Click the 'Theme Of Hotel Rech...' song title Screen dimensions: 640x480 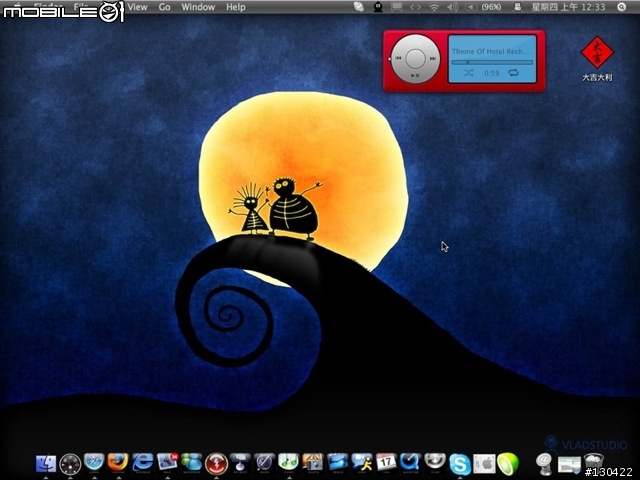pyautogui.click(x=491, y=51)
